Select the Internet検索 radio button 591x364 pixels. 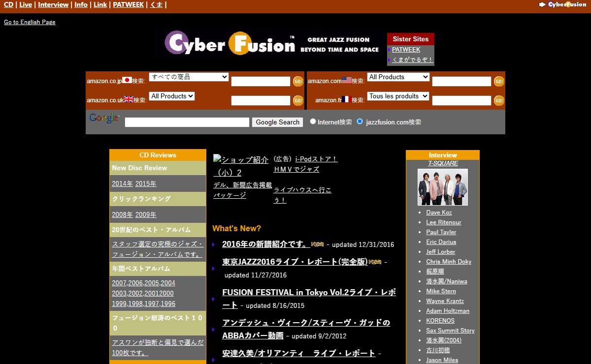click(313, 121)
